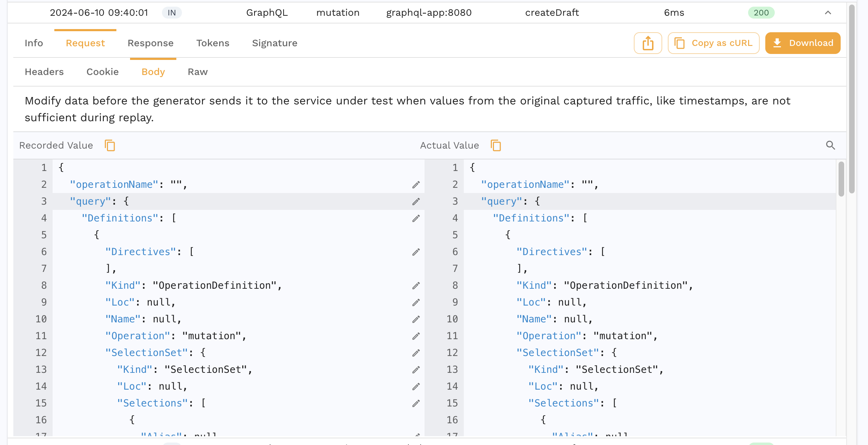Click the Copy as cURL button

point(713,43)
